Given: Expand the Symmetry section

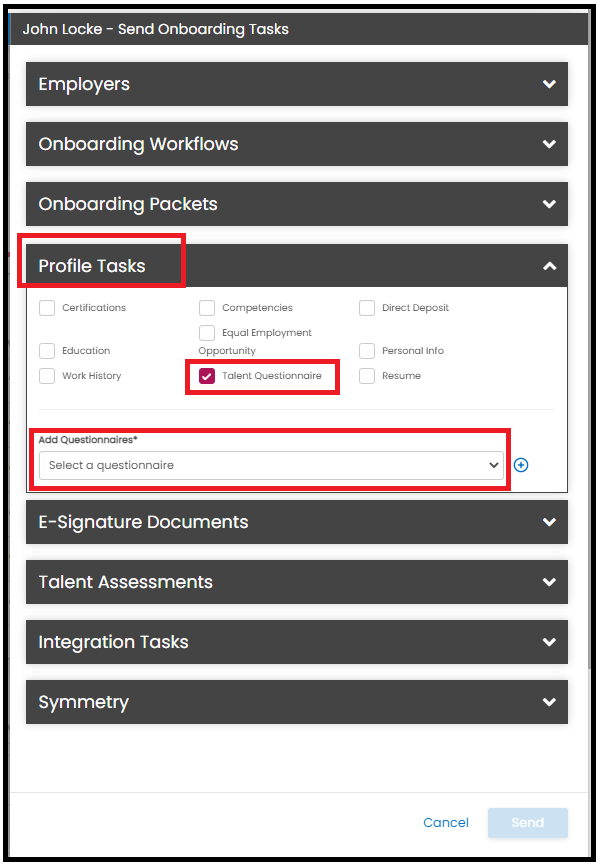Looking at the screenshot, I should click(297, 702).
